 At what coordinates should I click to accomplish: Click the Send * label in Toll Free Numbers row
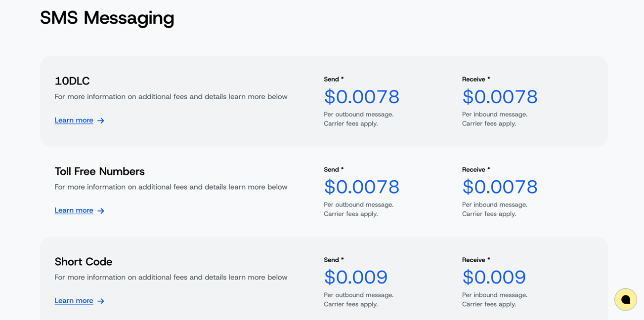coord(334,169)
